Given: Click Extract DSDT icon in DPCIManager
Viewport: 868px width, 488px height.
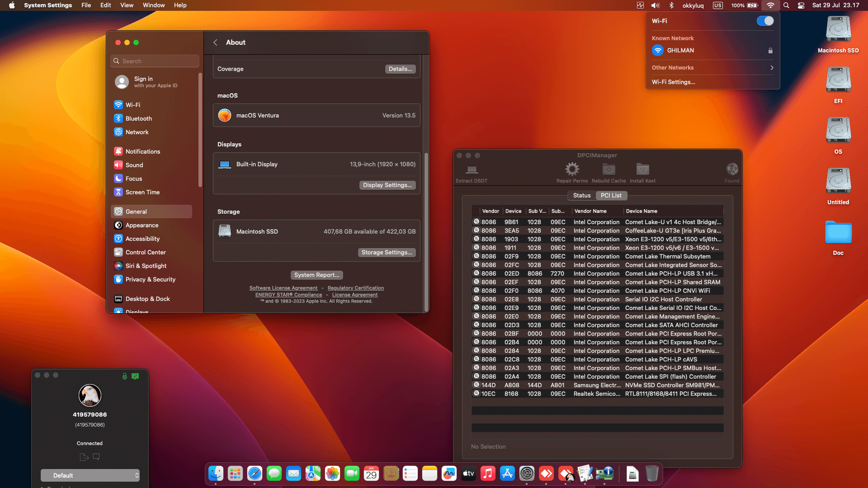Looking at the screenshot, I should [x=472, y=169].
